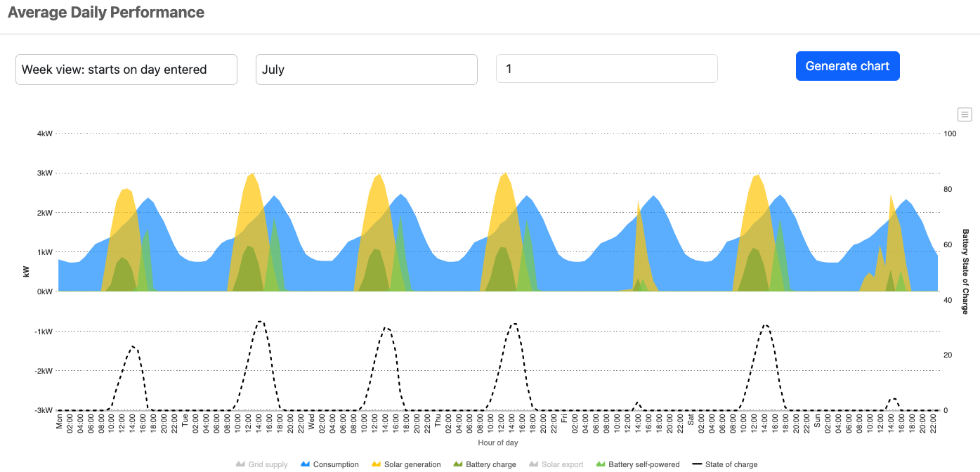Click the "Sat" day label on x-axis
The height and width of the screenshot is (472, 980).
pyautogui.click(x=691, y=420)
